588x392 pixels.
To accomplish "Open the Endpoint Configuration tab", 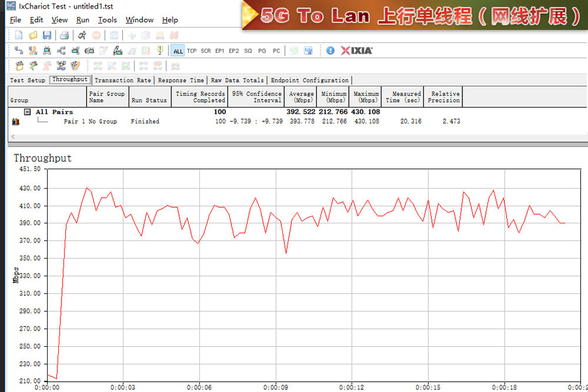I will click(310, 80).
